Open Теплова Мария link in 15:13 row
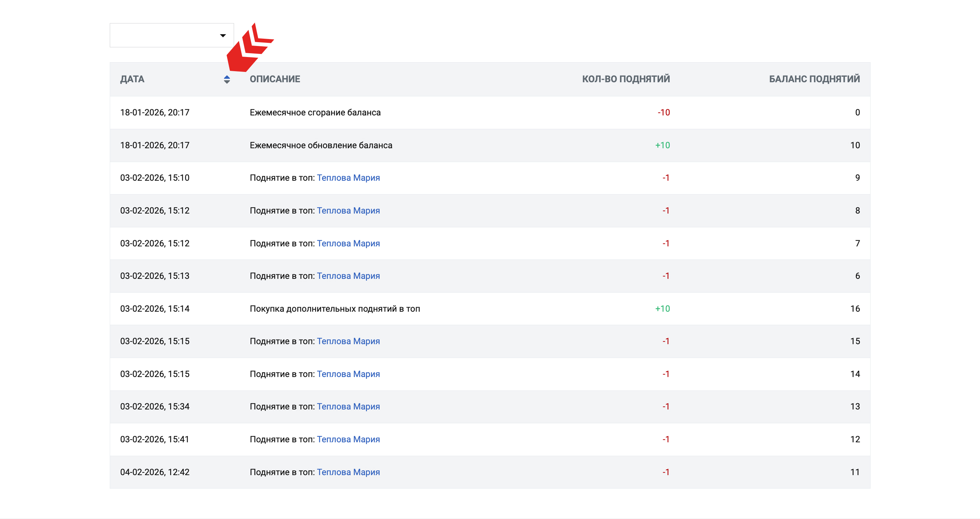Image resolution: width=980 pixels, height=519 pixels. [348, 276]
